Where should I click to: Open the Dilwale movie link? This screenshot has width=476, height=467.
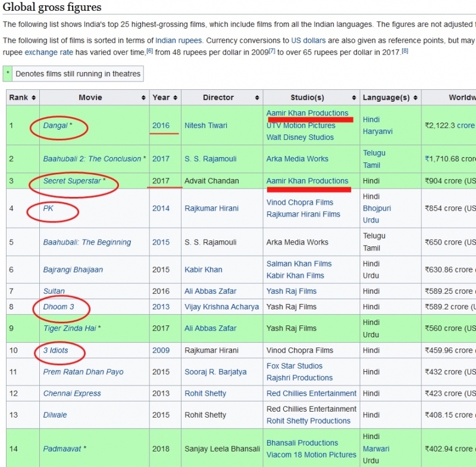(x=55, y=415)
